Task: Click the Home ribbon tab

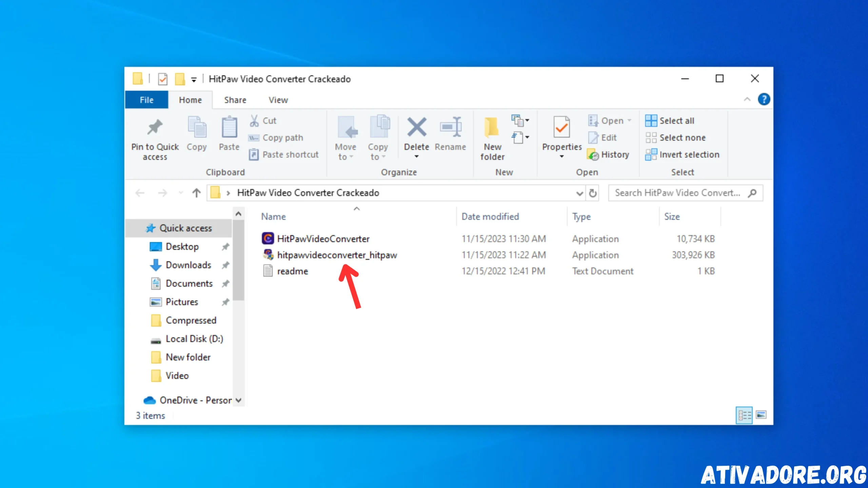Action: [190, 99]
